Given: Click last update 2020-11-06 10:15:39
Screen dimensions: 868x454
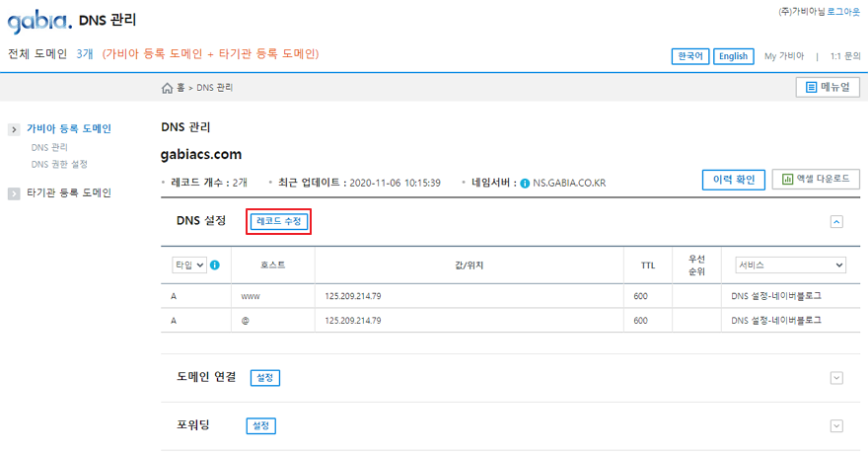Looking at the screenshot, I should coord(395,184).
